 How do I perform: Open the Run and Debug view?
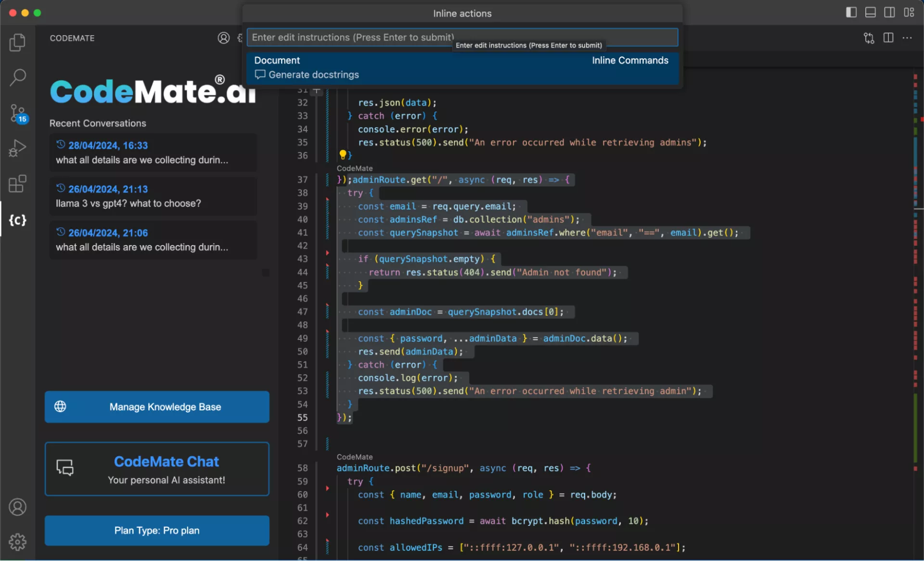(17, 148)
